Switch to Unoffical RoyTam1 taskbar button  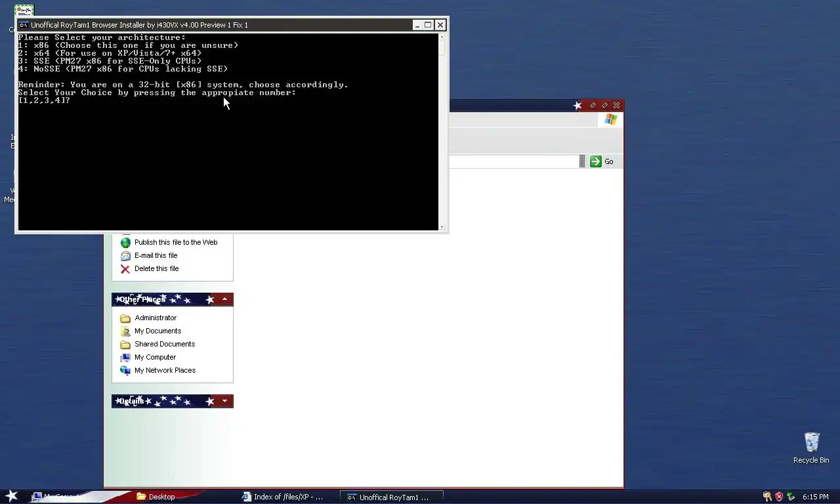(x=392, y=497)
